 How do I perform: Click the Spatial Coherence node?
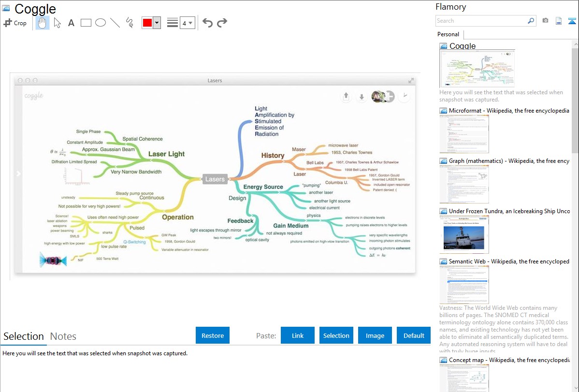(x=143, y=139)
